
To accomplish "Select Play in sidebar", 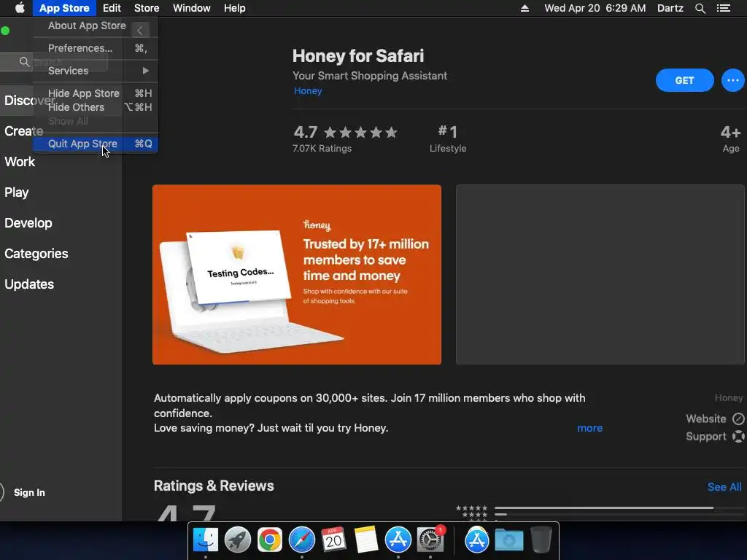I will [17, 192].
